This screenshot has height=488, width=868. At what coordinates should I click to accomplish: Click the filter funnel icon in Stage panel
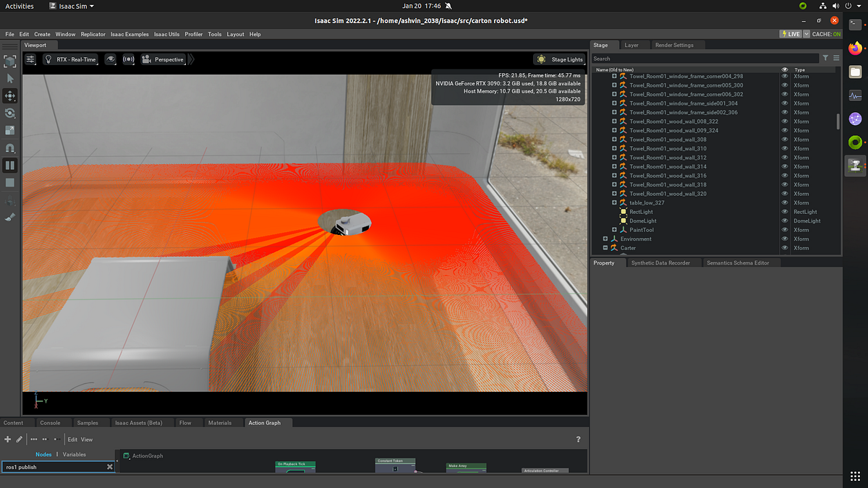825,58
